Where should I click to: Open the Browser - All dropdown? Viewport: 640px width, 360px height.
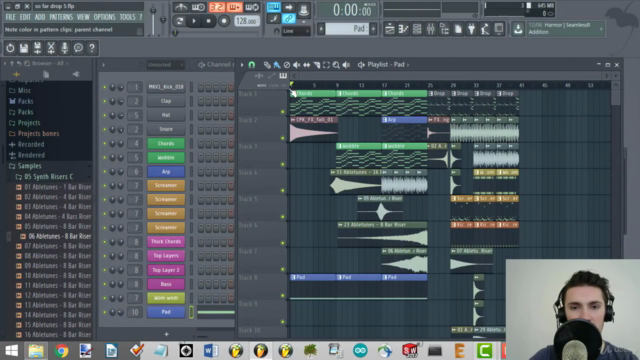pos(50,63)
